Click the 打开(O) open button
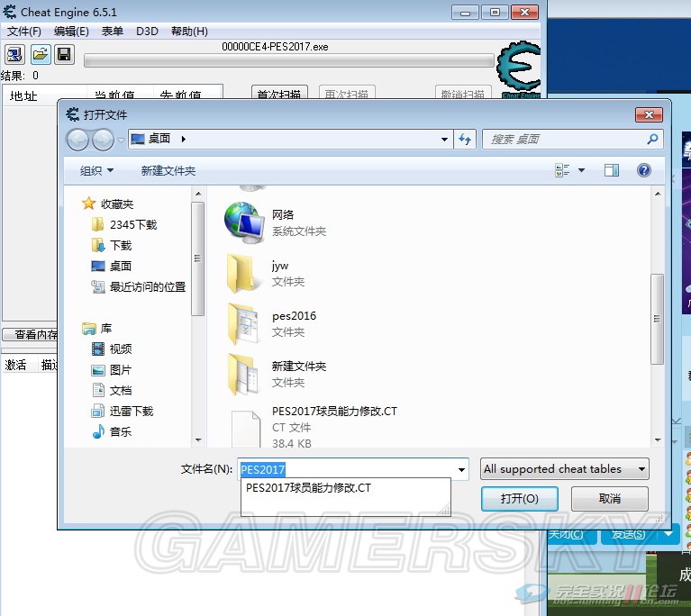The width and height of the screenshot is (691, 616). (x=519, y=499)
